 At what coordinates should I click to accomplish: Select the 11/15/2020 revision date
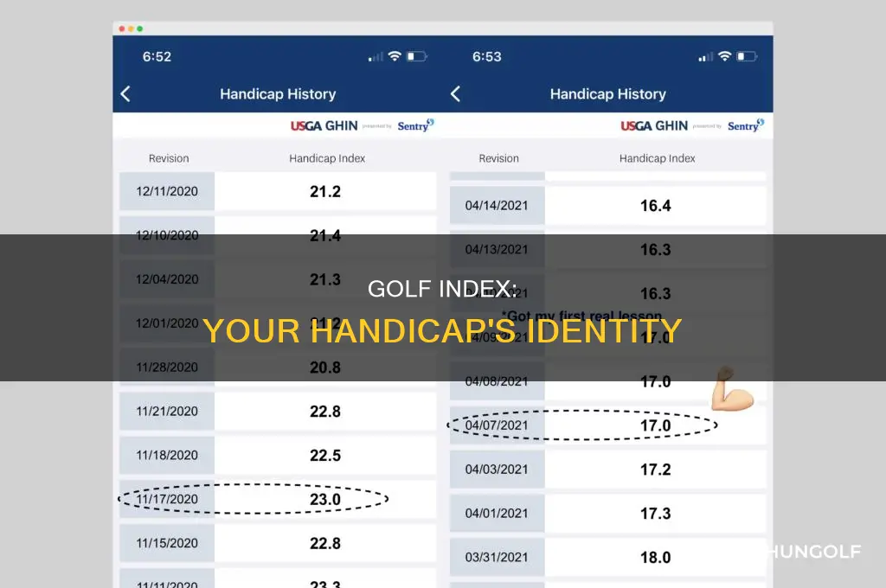pos(167,543)
